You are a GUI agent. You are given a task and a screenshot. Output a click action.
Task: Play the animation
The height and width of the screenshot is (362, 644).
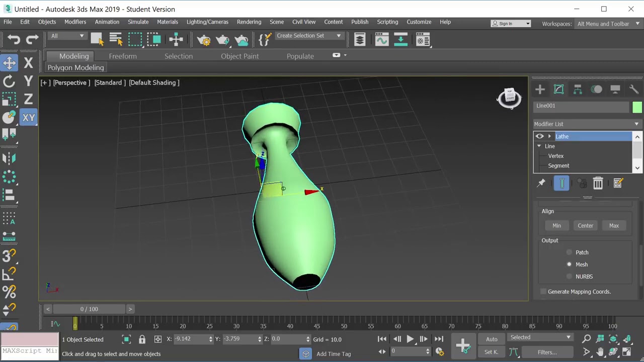point(410,339)
